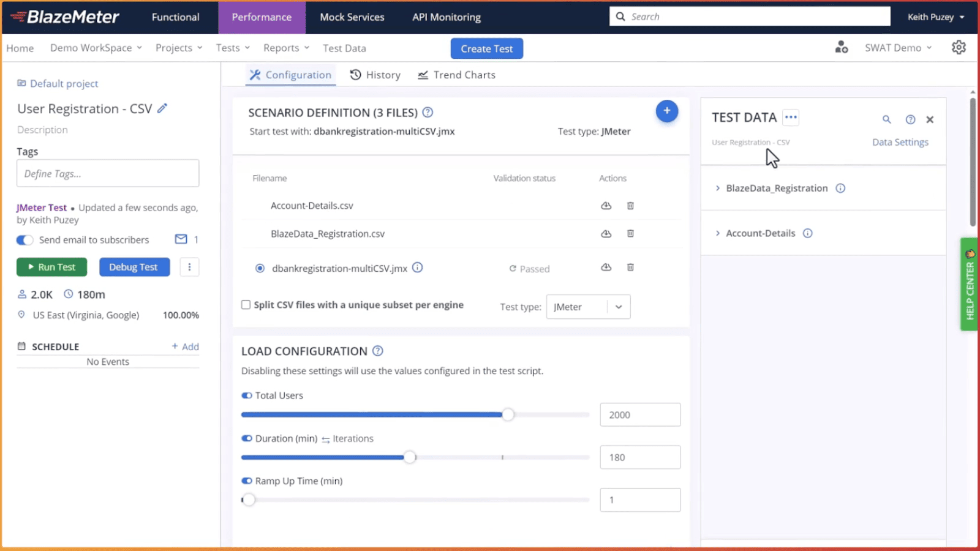
Task: Close the Test Data panel
Action: pos(930,119)
